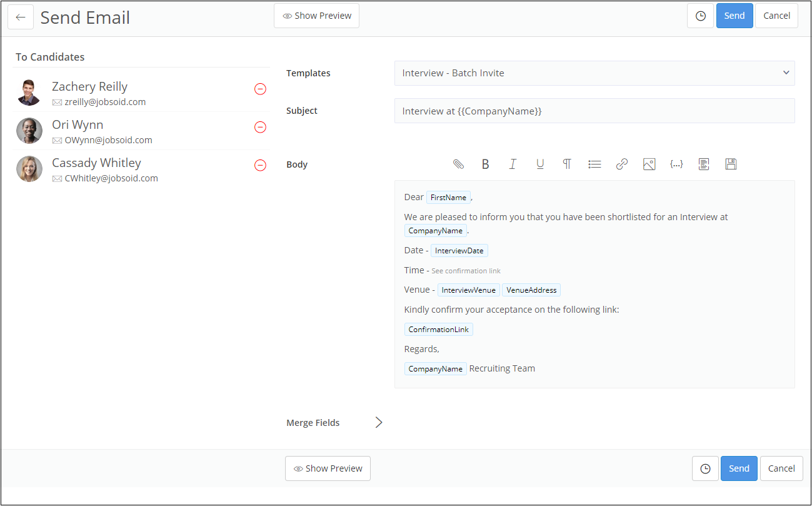Click the underline formatting icon
Viewport: 812px width, 506px height.
540,164
